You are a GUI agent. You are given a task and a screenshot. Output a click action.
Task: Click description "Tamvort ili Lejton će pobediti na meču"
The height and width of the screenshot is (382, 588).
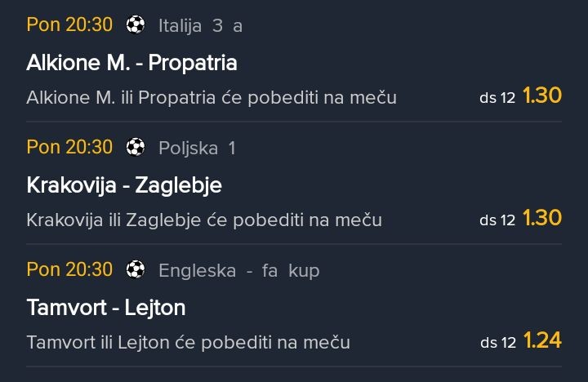188,342
